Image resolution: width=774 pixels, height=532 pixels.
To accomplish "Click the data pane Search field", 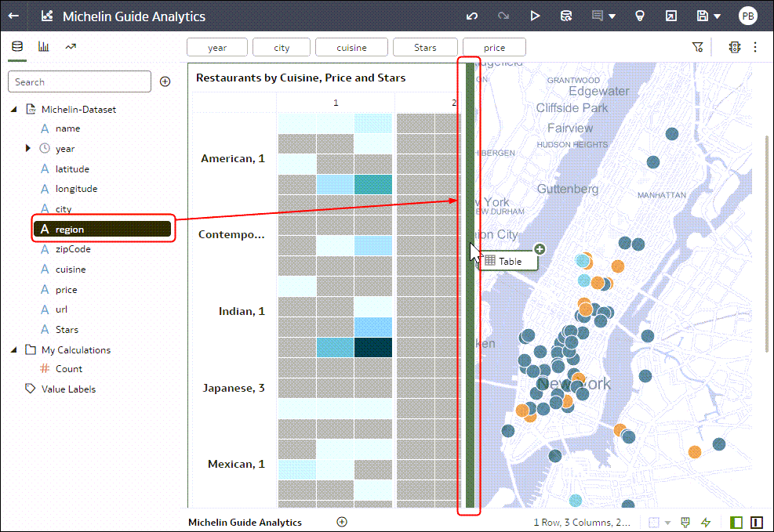I will click(x=79, y=81).
